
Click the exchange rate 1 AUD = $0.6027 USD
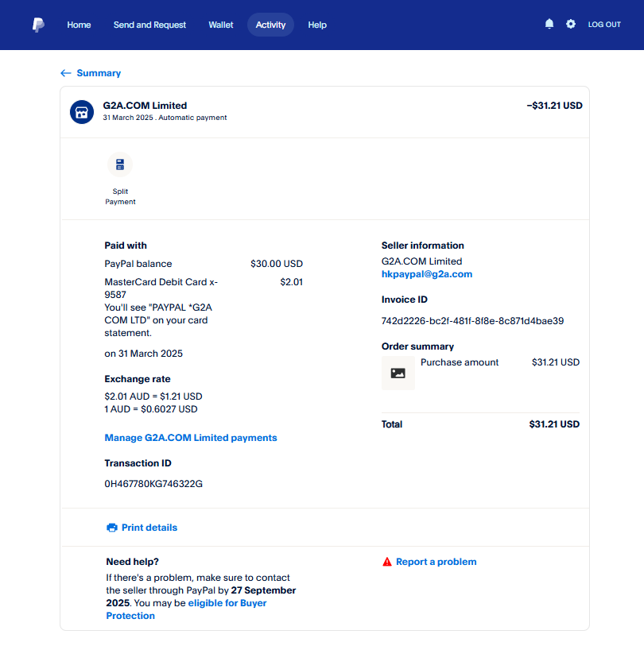pos(151,409)
